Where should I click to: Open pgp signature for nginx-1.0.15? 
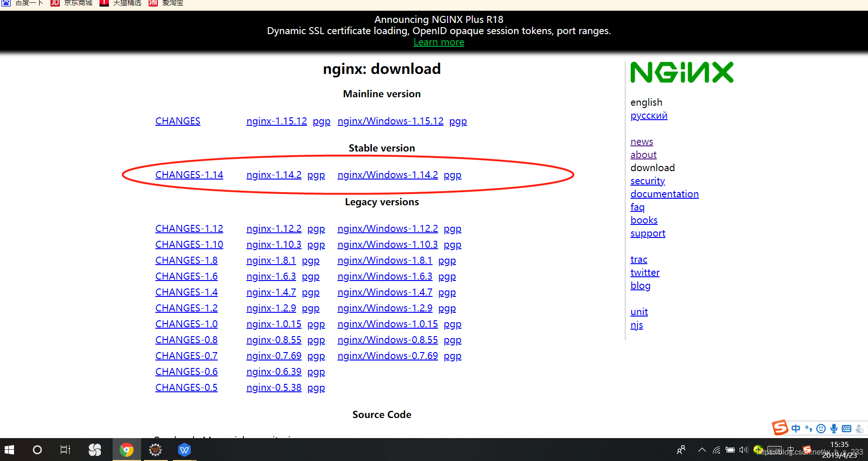pyautogui.click(x=316, y=324)
